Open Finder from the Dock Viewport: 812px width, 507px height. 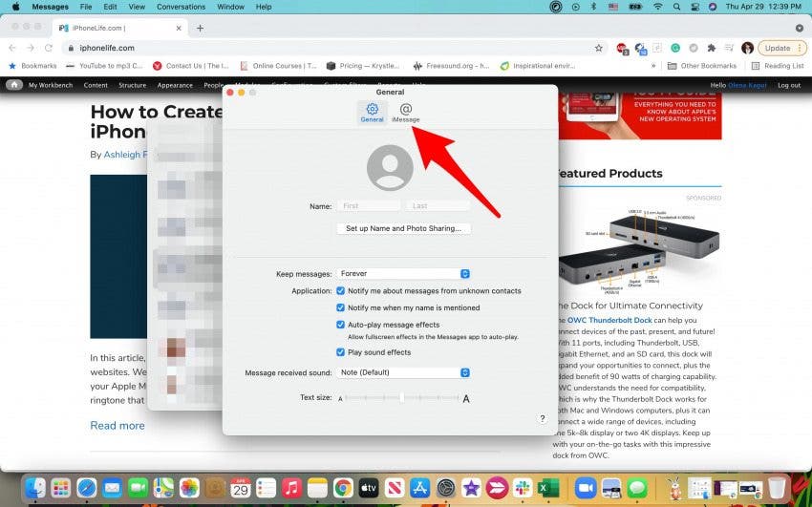point(35,487)
